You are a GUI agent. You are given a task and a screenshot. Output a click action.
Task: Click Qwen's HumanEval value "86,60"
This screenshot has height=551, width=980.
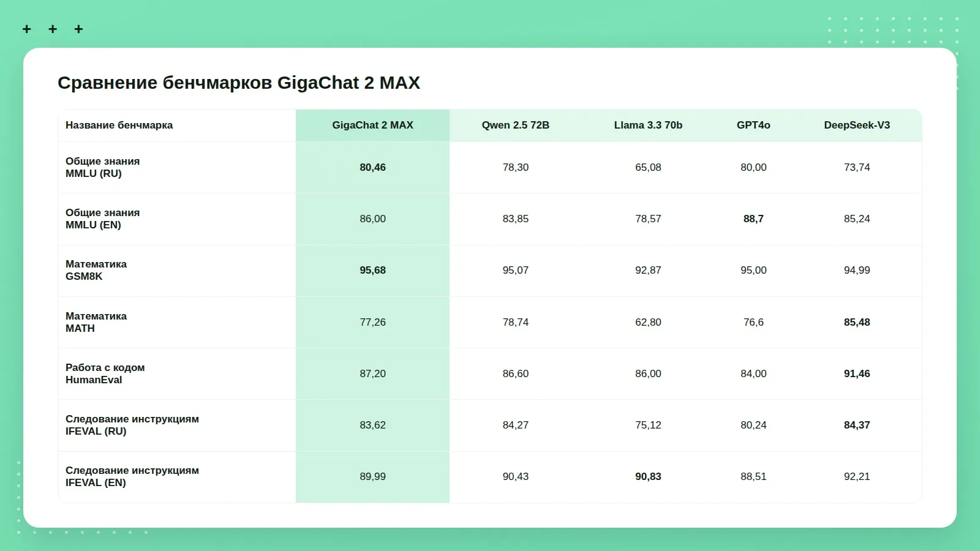pos(516,373)
